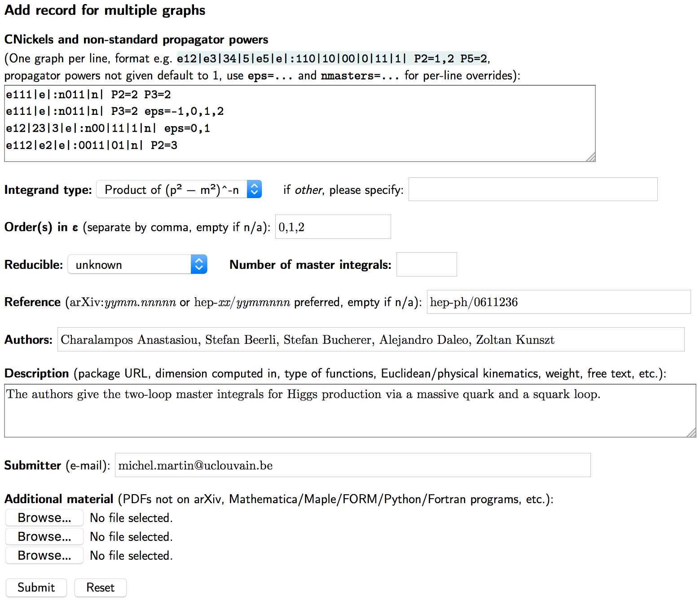This screenshot has height=601, width=700.
Task: Click the Reference field with hep-ph/0611236
Action: [x=558, y=302]
